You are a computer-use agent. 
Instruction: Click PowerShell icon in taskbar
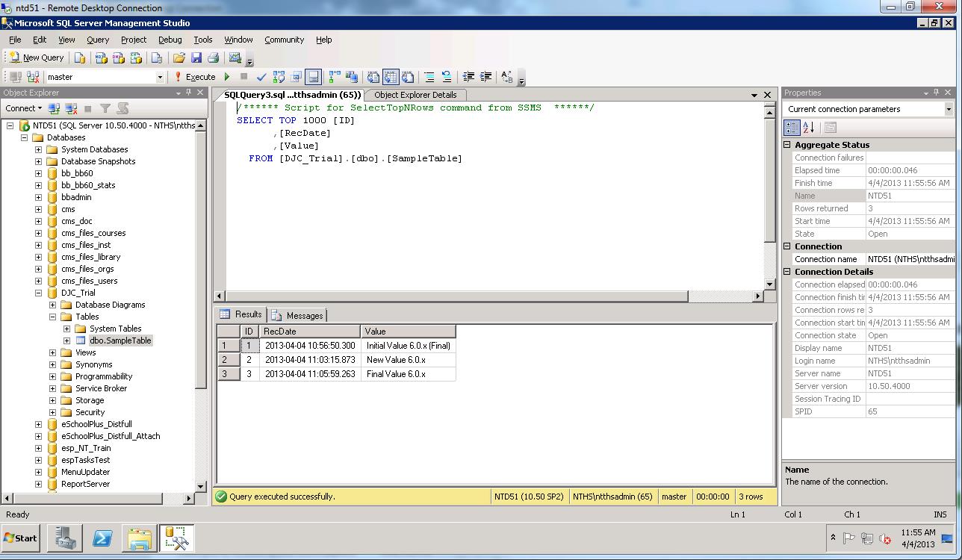102,538
